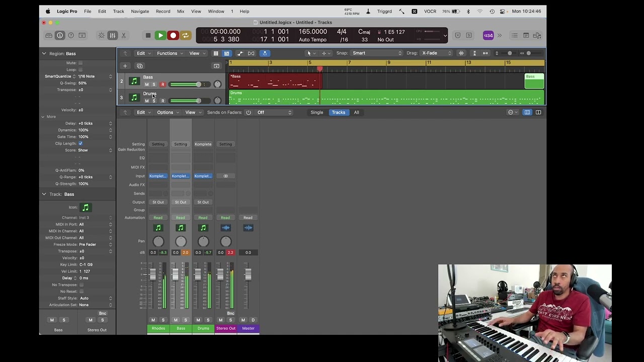Image resolution: width=644 pixels, height=362 pixels.
Task: Toggle the purple 1234 count-in button
Action: click(488, 35)
